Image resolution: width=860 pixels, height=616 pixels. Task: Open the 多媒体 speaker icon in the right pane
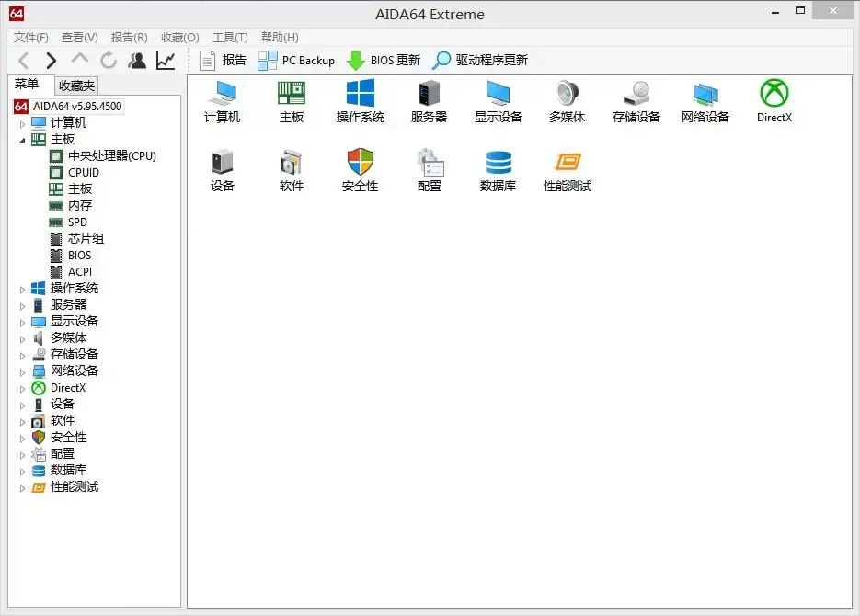[x=568, y=101]
